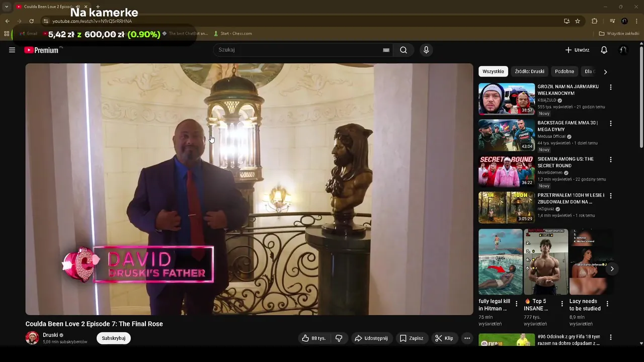Go to YouTube Premium home logo
Screen dimensions: 644x362
click(41, 50)
